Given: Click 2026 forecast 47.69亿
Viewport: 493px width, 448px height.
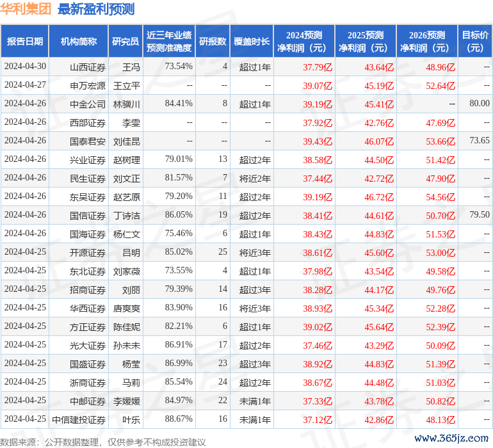Looking at the screenshot, I should [x=440, y=123].
